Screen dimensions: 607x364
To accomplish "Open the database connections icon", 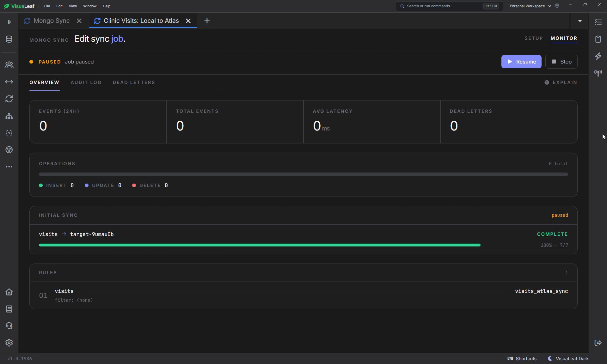I will tap(9, 39).
